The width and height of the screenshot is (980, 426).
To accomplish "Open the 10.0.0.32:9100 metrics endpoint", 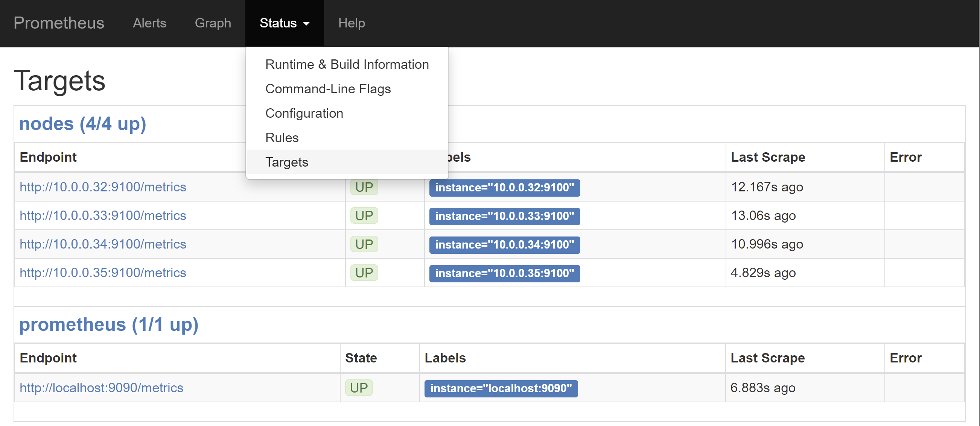I will [x=103, y=187].
